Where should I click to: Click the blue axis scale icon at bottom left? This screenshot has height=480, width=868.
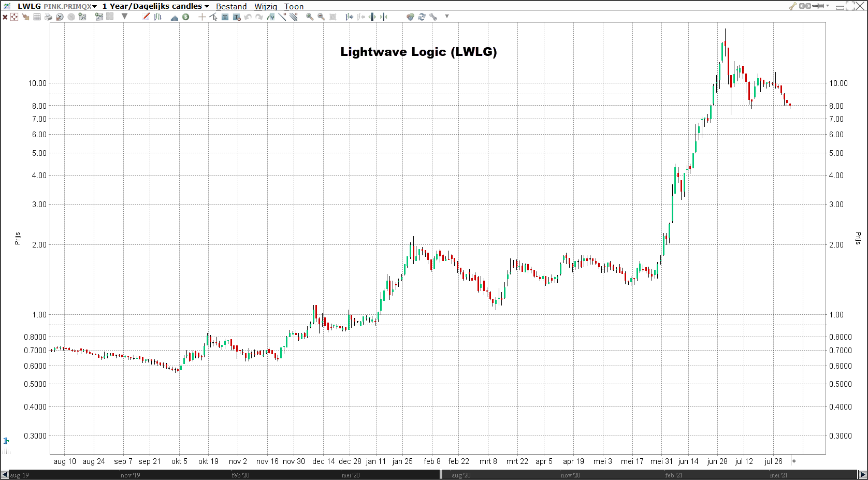click(6, 441)
